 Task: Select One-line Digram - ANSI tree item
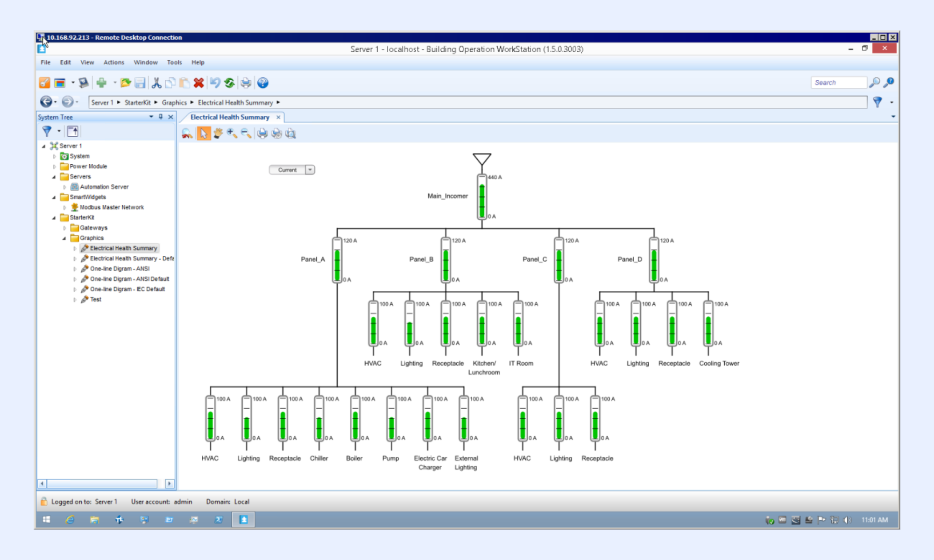tap(120, 269)
